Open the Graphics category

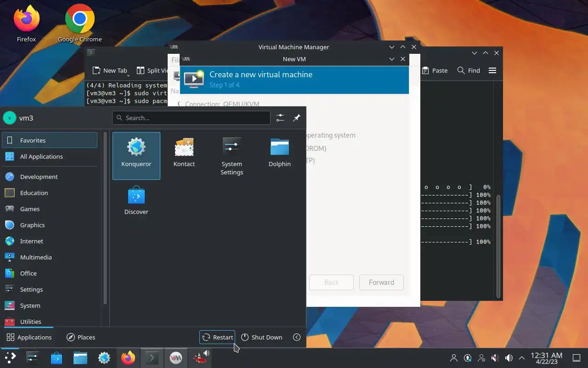[50, 225]
